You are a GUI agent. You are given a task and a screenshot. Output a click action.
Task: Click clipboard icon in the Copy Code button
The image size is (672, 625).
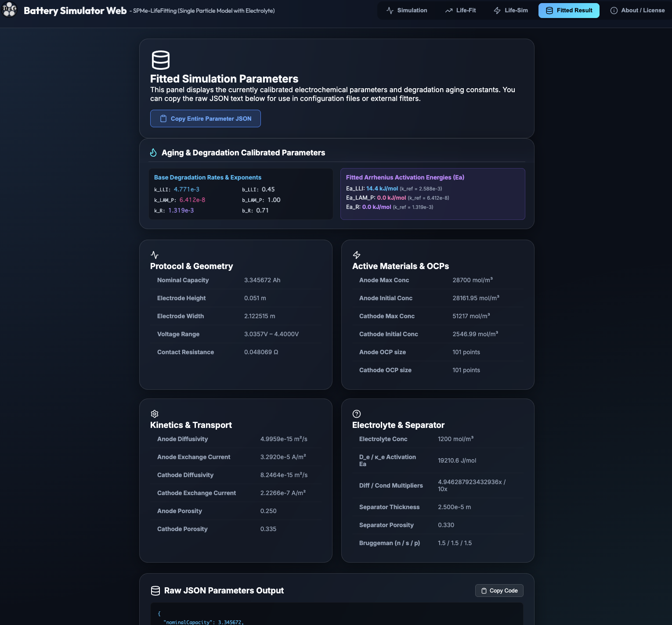pos(484,591)
